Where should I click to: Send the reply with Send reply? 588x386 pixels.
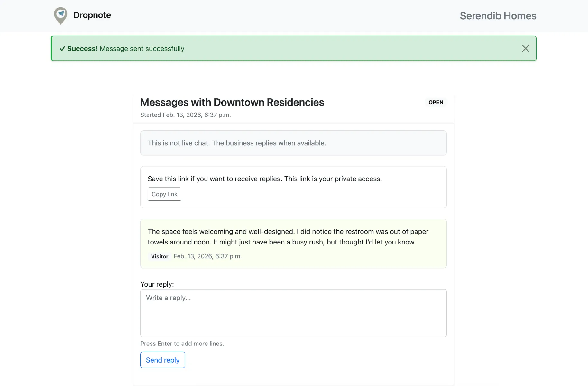(162, 360)
